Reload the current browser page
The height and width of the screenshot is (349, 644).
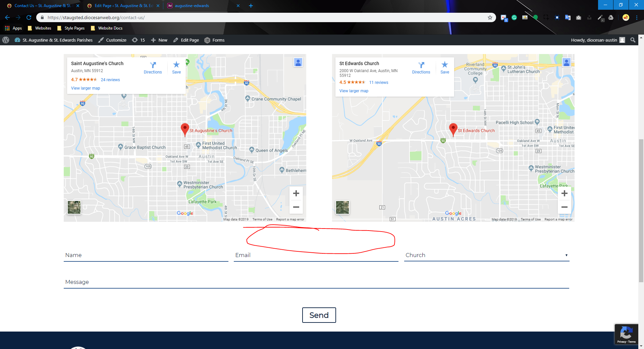pos(29,17)
